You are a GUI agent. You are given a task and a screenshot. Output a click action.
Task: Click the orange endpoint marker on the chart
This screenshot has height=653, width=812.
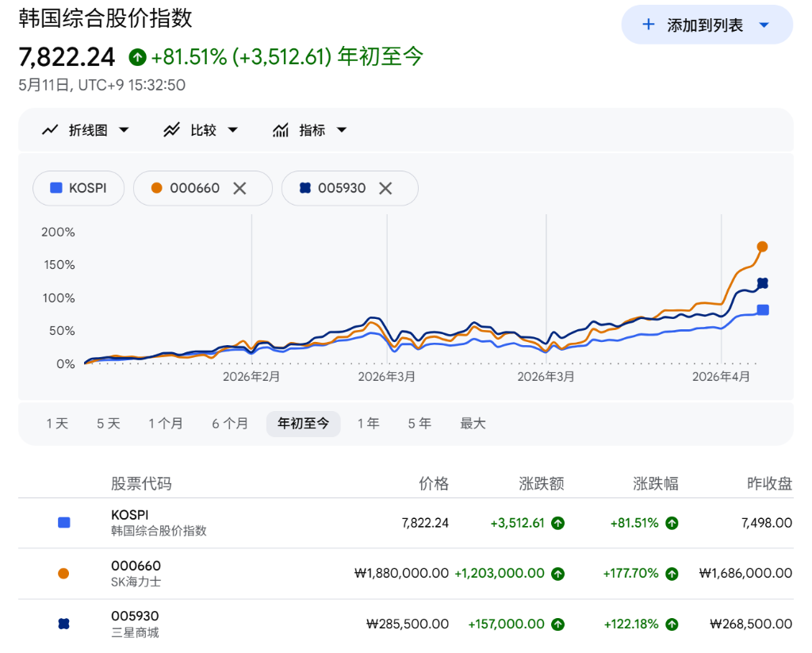pyautogui.click(x=762, y=247)
